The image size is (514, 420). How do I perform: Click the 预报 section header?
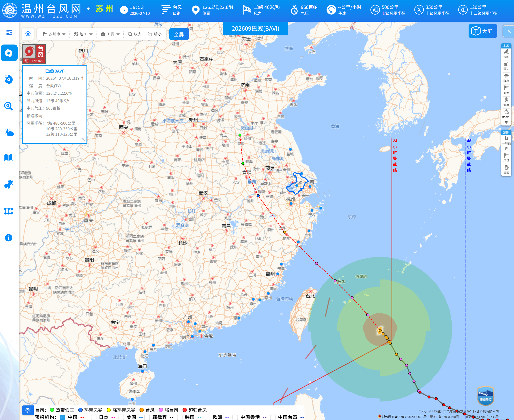[506, 132]
